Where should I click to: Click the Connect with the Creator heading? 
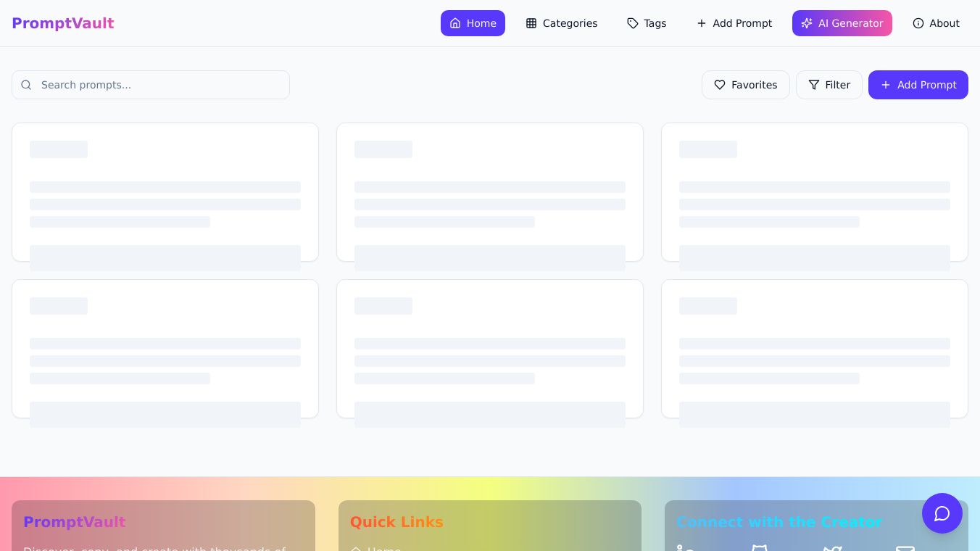pos(779,522)
